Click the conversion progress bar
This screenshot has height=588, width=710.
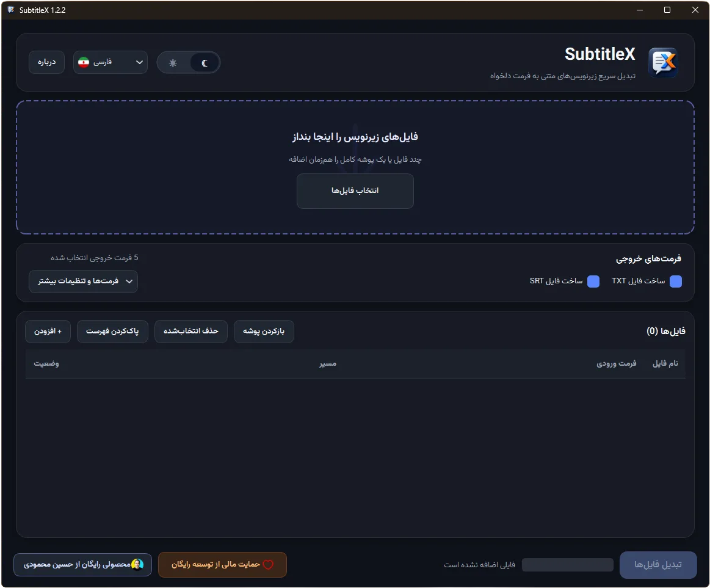click(567, 565)
